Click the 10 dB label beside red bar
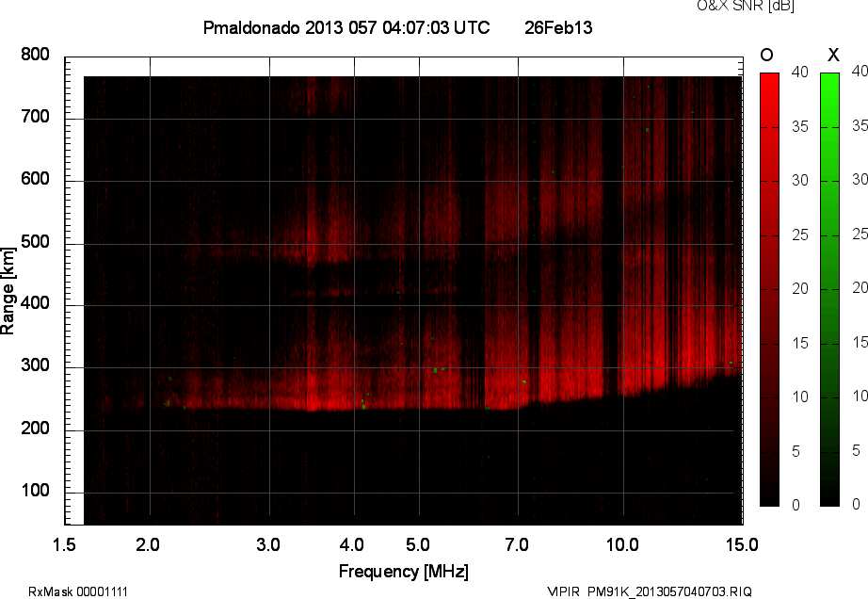Screen dimensions: 868x599 coord(800,397)
